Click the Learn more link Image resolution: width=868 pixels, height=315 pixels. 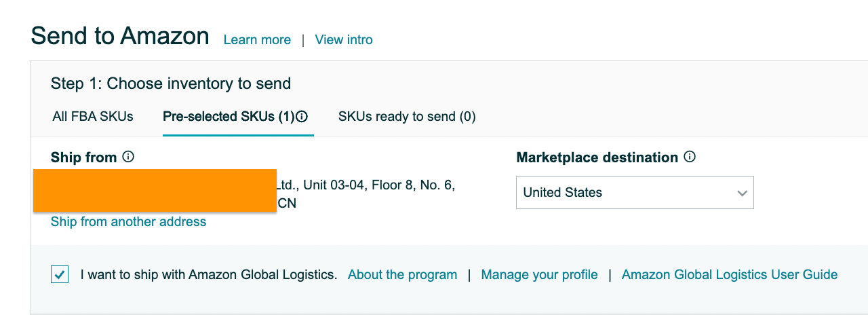[x=257, y=40]
